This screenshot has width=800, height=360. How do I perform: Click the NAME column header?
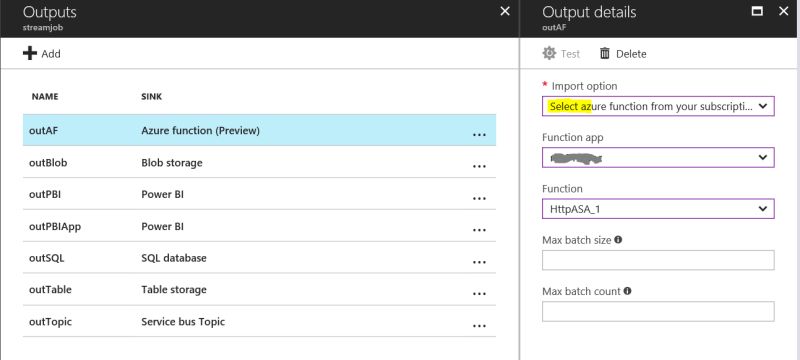point(45,96)
